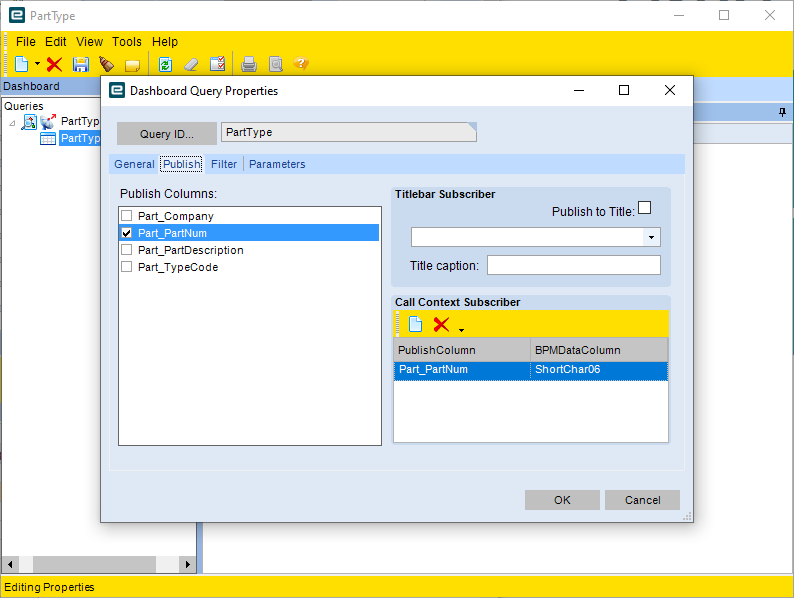This screenshot has height=598, width=794.
Task: Click the left arrow of horizontal scrollbar
Action: [10, 564]
